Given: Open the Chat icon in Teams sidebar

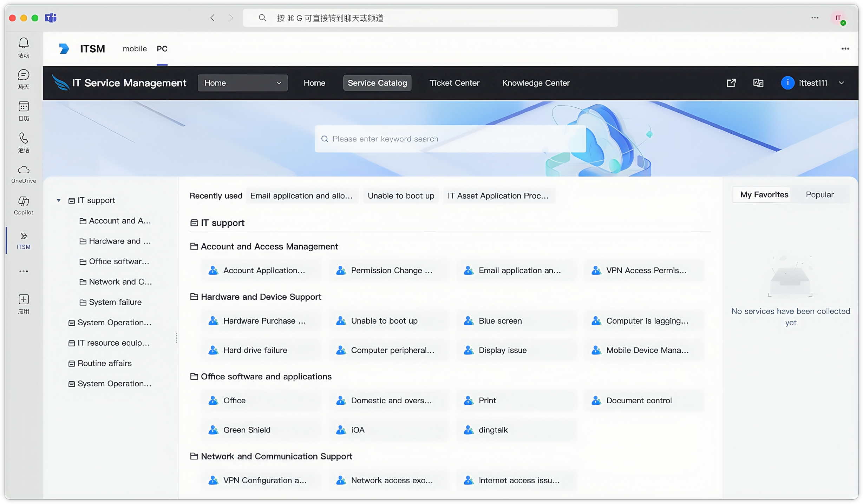Looking at the screenshot, I should pos(24,75).
